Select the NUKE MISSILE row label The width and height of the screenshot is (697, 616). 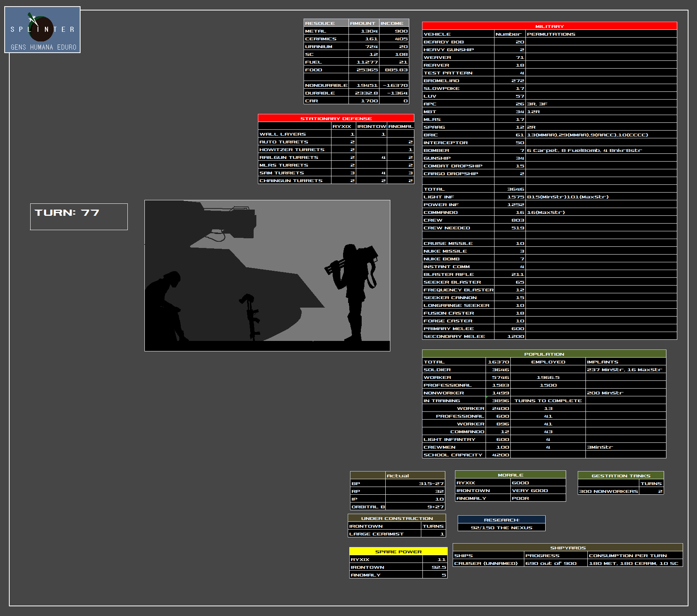click(x=445, y=251)
